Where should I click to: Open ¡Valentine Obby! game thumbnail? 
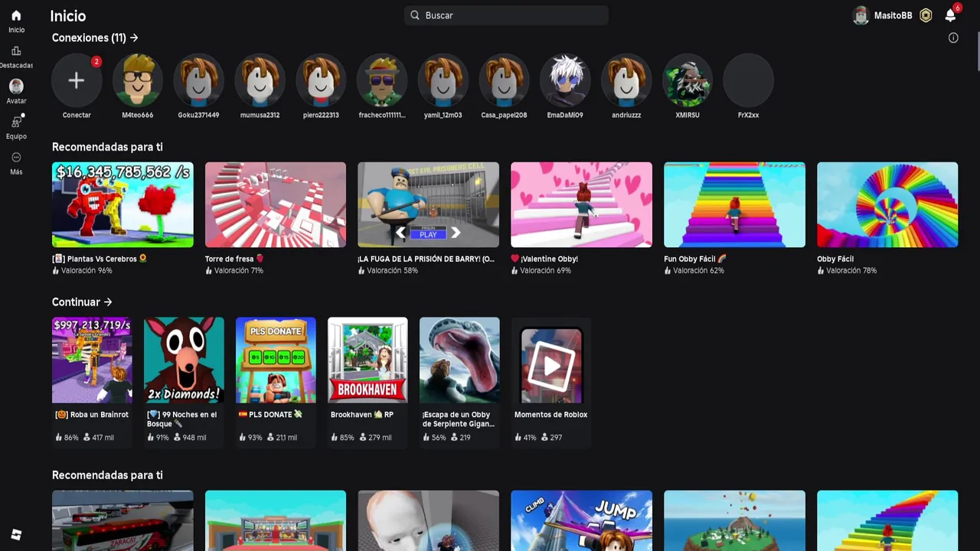point(581,204)
